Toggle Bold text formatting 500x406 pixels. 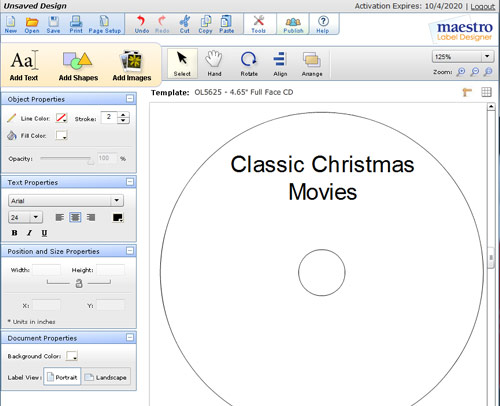[x=14, y=233]
